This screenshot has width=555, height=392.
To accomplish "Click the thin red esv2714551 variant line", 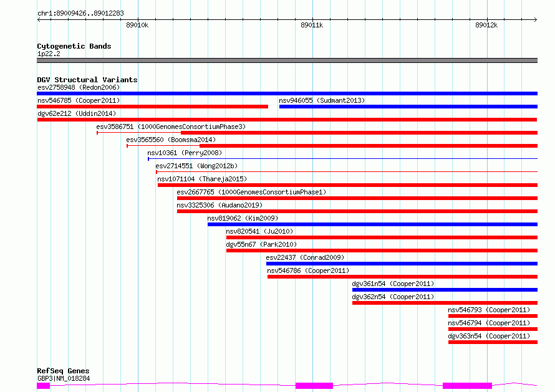I will pos(347,172).
